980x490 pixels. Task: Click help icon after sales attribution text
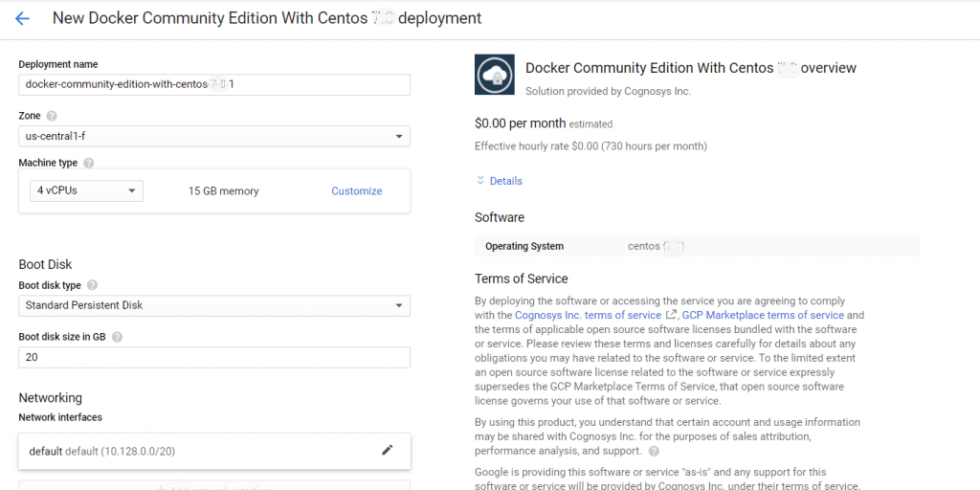pos(654,451)
